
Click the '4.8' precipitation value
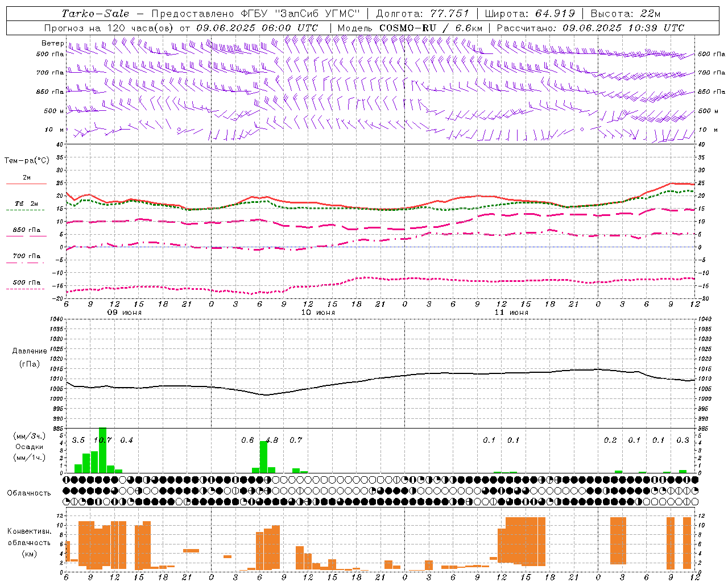click(x=272, y=440)
